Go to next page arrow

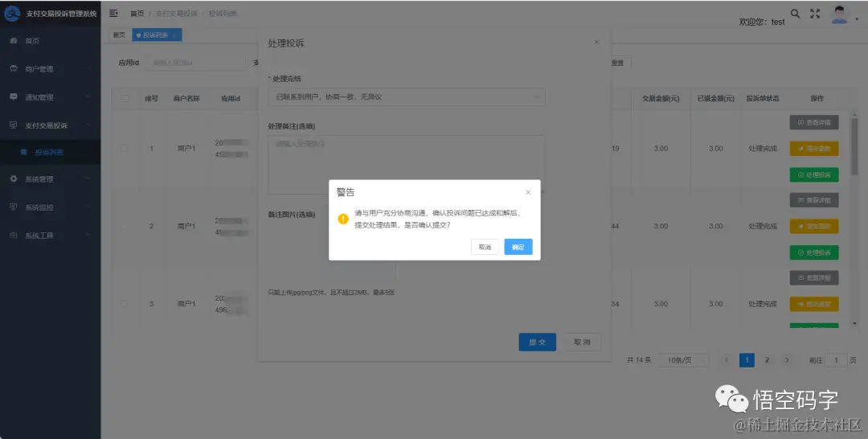[x=787, y=360]
